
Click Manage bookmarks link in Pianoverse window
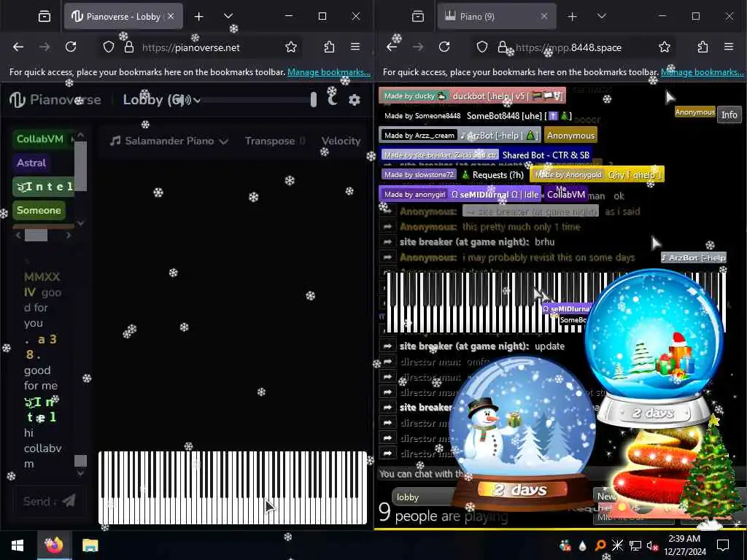pyautogui.click(x=329, y=72)
